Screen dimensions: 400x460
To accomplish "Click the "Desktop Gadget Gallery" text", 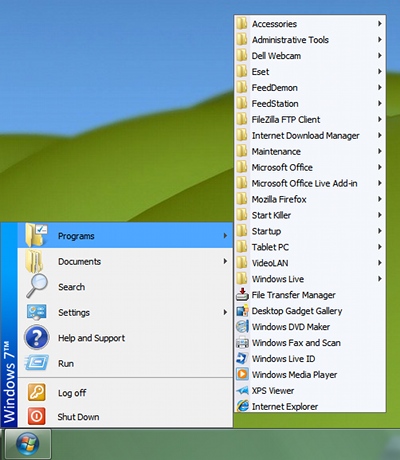I will [x=297, y=311].
